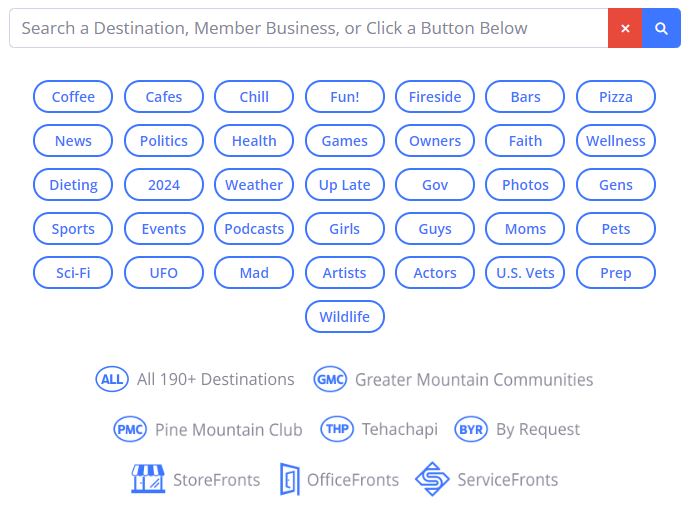Choose the Wildlife category button
Image resolution: width=691 pixels, height=512 pixels.
click(x=345, y=317)
